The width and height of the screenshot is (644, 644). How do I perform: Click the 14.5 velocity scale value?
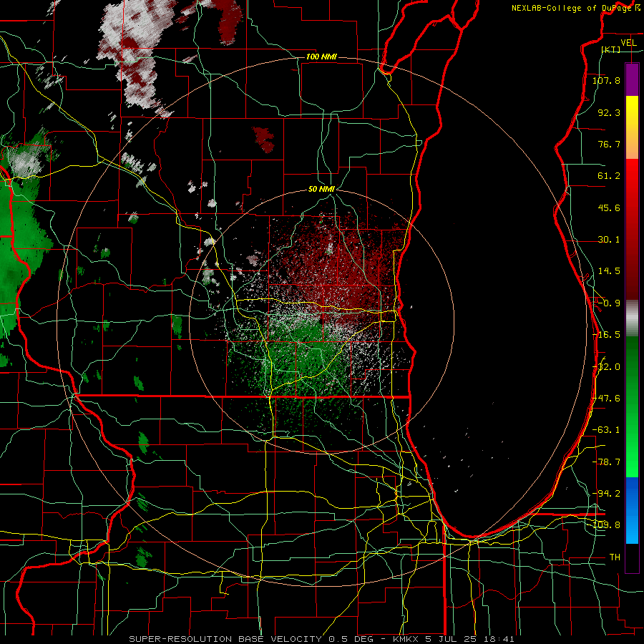tap(609, 271)
